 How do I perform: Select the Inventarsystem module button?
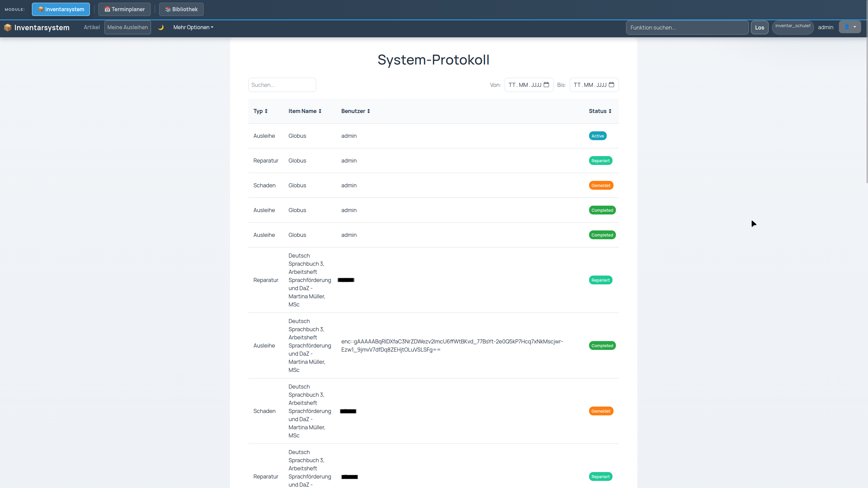click(x=61, y=9)
